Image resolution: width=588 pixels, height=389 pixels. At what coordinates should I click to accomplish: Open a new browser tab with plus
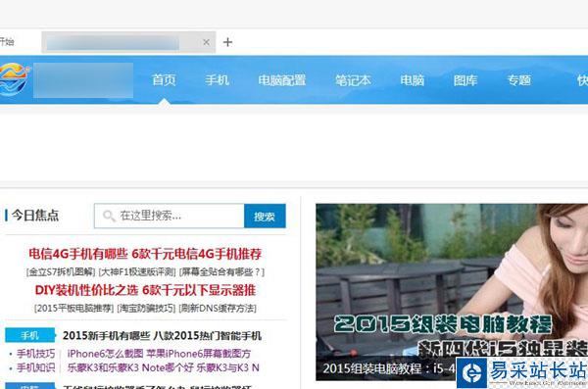[227, 42]
